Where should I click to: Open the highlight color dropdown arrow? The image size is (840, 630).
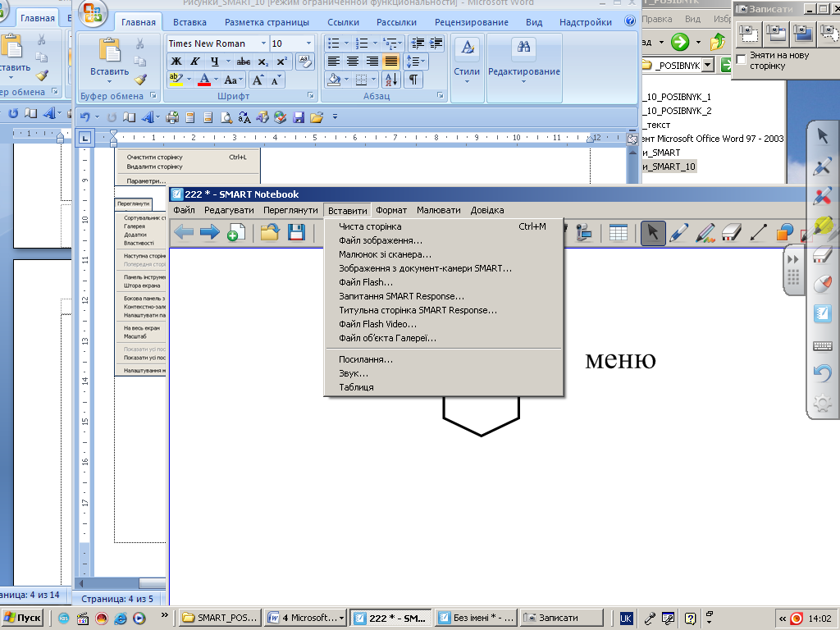pyautogui.click(x=189, y=80)
